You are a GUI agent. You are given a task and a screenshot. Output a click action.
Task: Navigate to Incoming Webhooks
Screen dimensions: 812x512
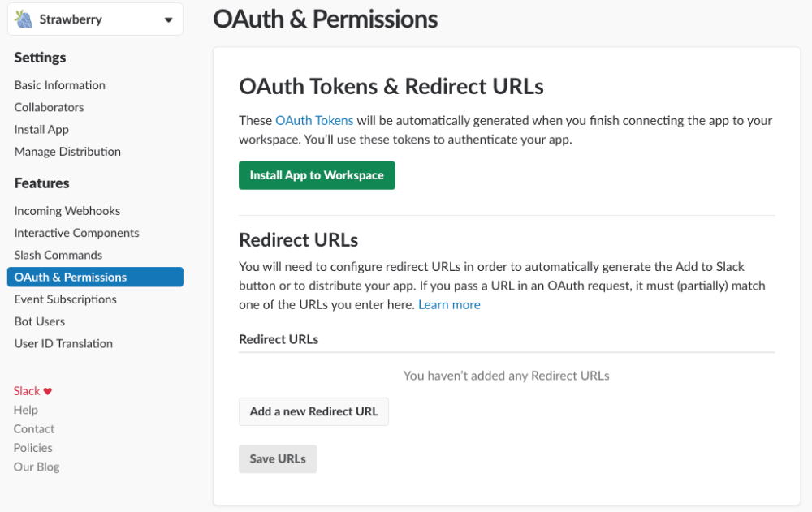coord(67,211)
